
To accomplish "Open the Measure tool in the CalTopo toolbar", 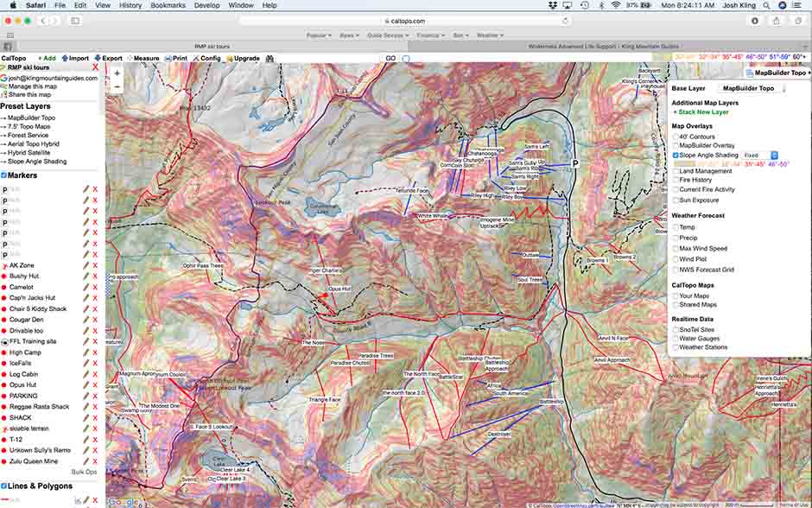I will click(x=143, y=59).
